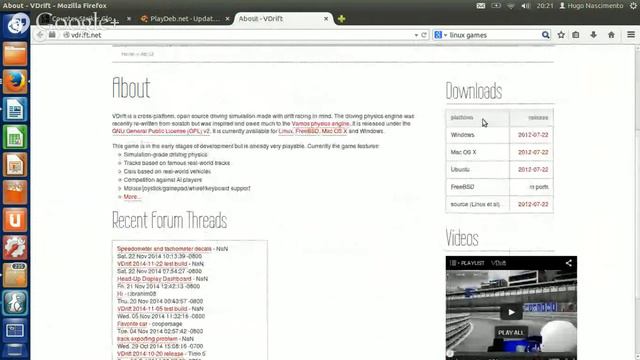The height and width of the screenshot is (360, 640).
Task: Close the About - VDrift tab
Action: (x=326, y=19)
